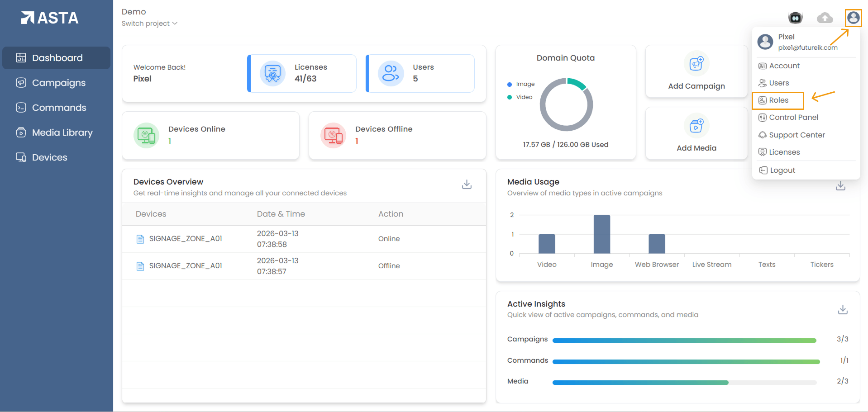Open the Licenses 41/63 card
Image resolution: width=868 pixels, height=412 pixels.
302,73
